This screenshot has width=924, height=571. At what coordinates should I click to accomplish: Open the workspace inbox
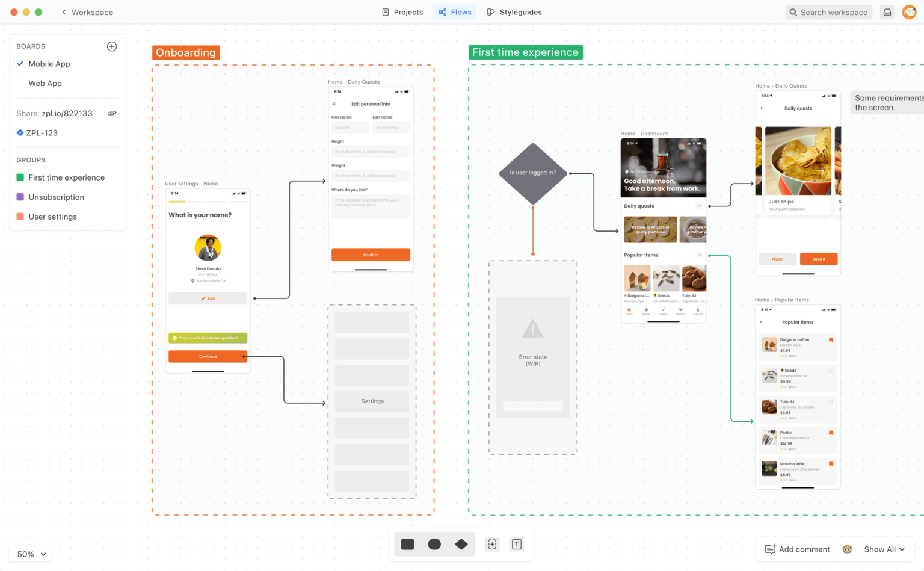point(887,12)
